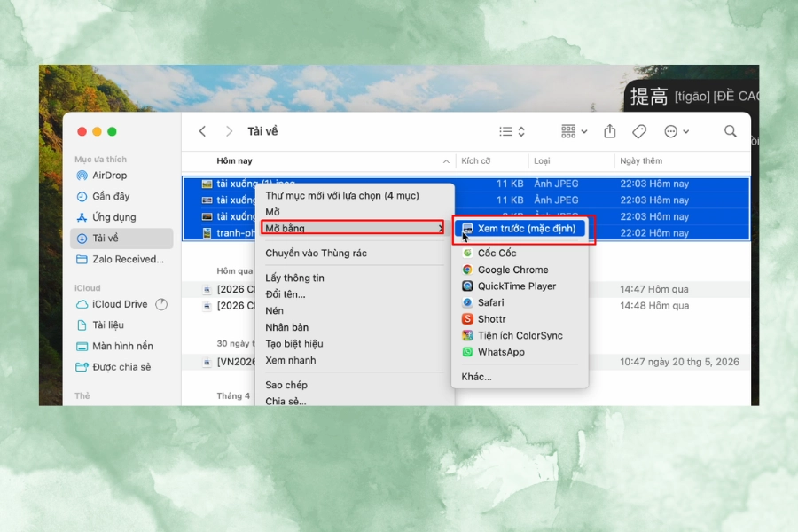The width and height of the screenshot is (798, 532).
Task: Choose Lấy thông tin menu item
Action: 354,278
